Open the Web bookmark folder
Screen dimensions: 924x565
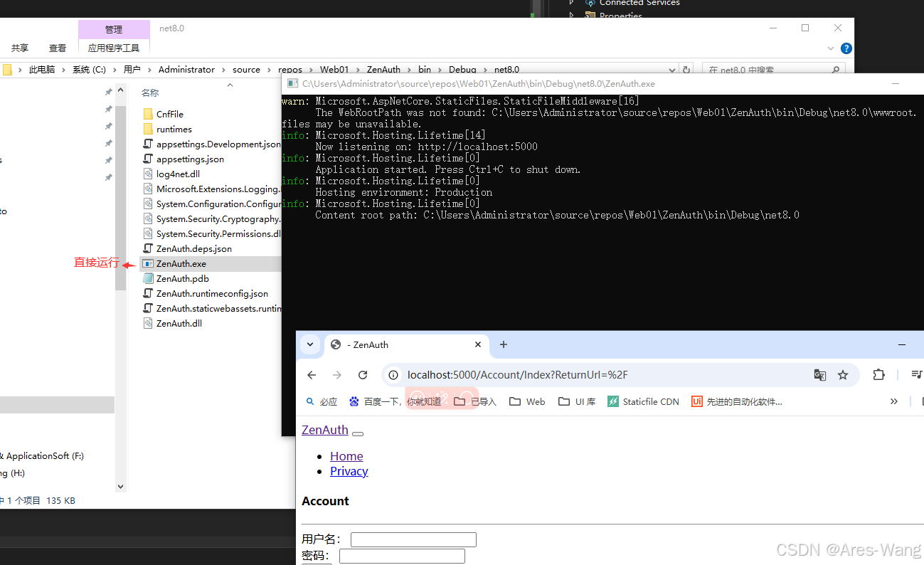click(528, 401)
